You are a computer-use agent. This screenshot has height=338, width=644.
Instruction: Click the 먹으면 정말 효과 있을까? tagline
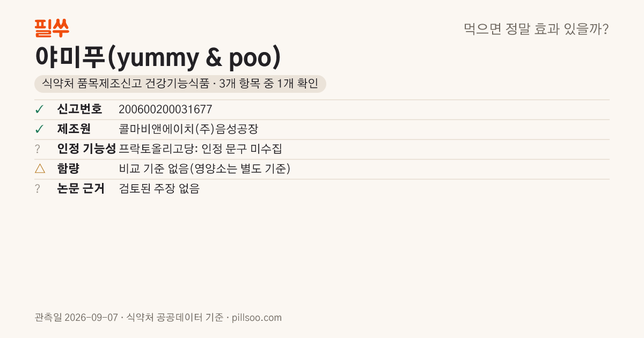[x=536, y=29]
